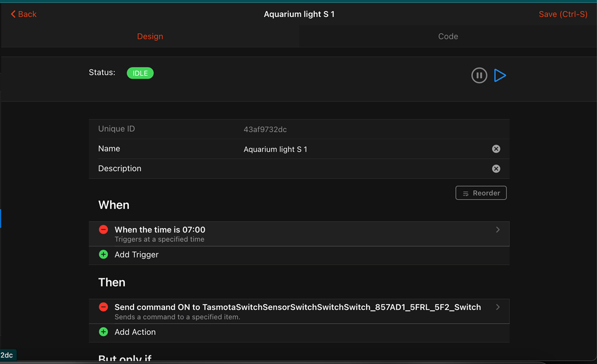The height and width of the screenshot is (364, 597).
Task: Clear the Name field using its x icon
Action: click(x=496, y=149)
